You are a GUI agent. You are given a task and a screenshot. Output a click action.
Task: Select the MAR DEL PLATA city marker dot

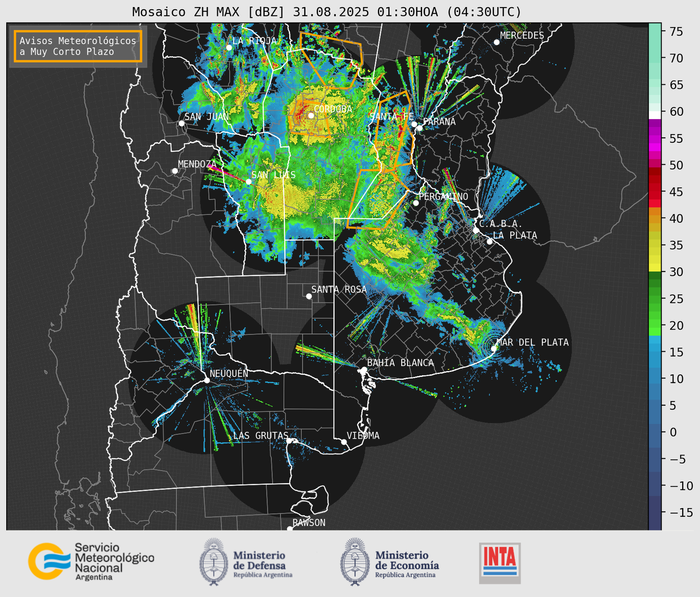[x=494, y=349]
